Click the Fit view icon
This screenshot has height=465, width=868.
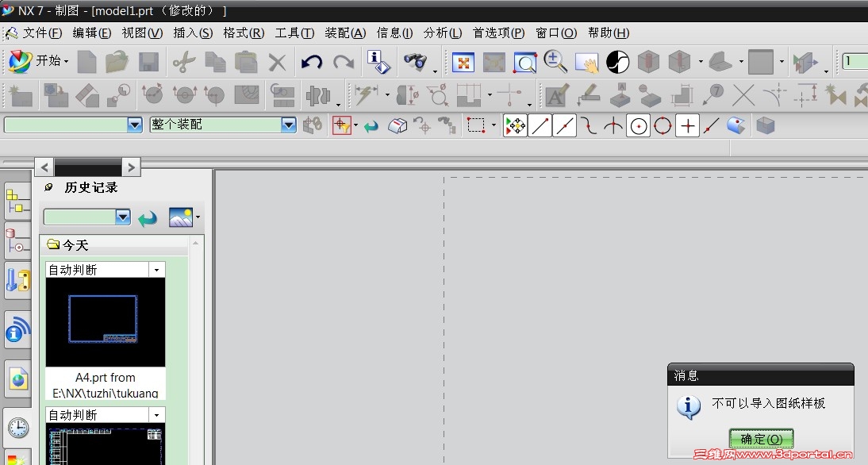coord(463,62)
